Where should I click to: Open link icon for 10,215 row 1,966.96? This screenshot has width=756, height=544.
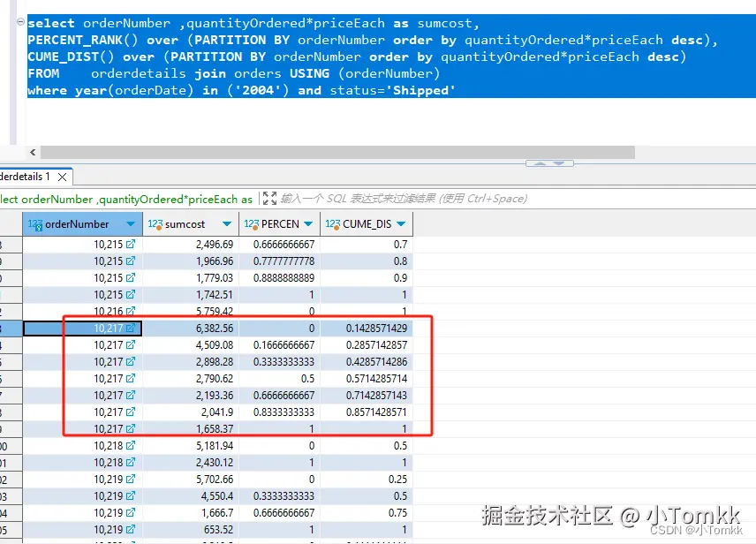(131, 261)
